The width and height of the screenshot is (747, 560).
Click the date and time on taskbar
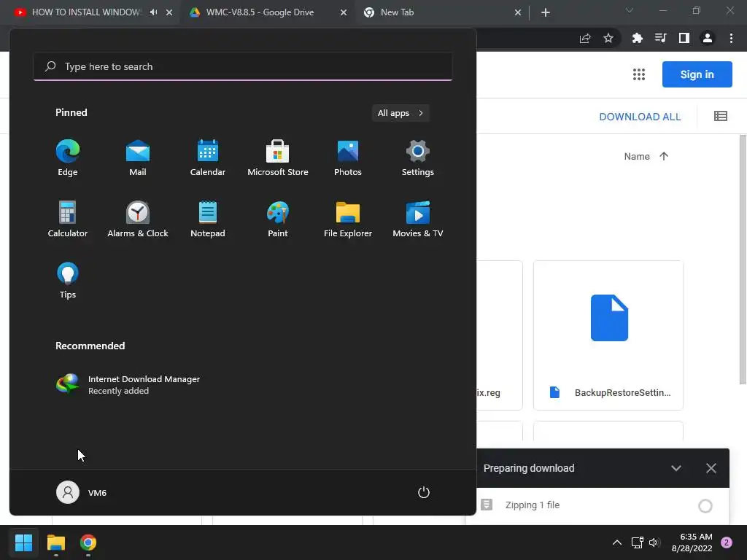[x=692, y=542]
